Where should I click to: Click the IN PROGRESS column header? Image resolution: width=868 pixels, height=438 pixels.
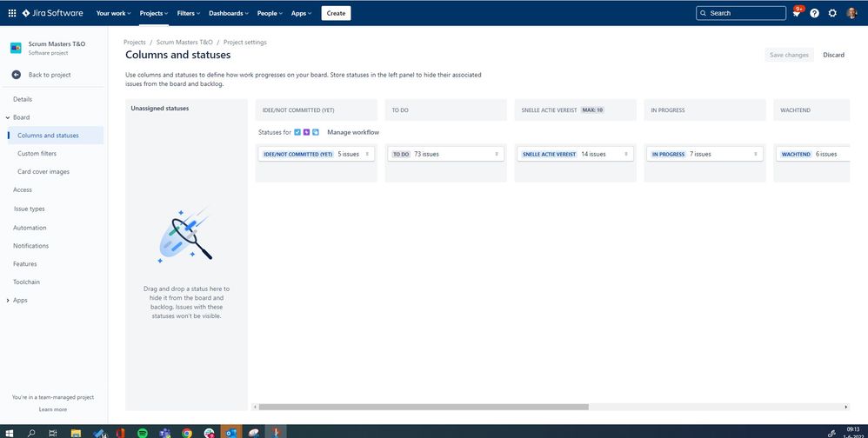point(704,110)
